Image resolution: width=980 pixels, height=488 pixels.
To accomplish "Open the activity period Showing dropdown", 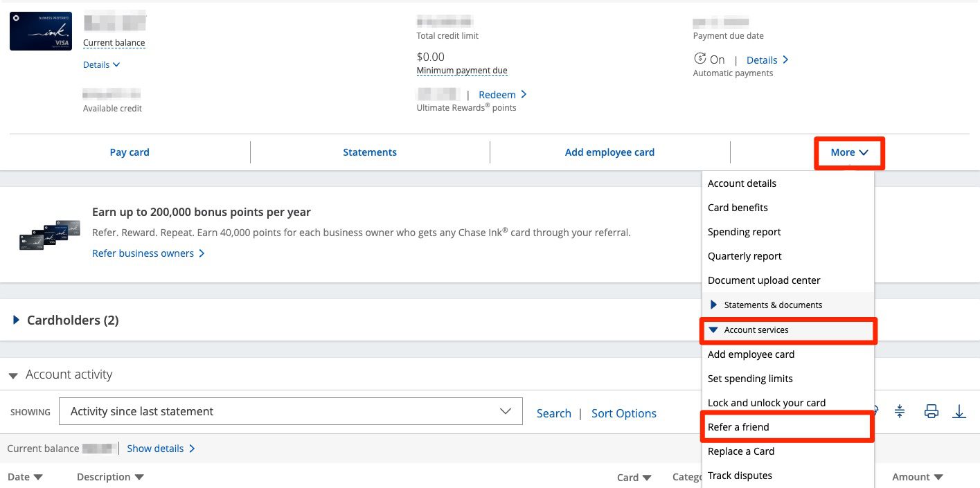I will pos(290,412).
